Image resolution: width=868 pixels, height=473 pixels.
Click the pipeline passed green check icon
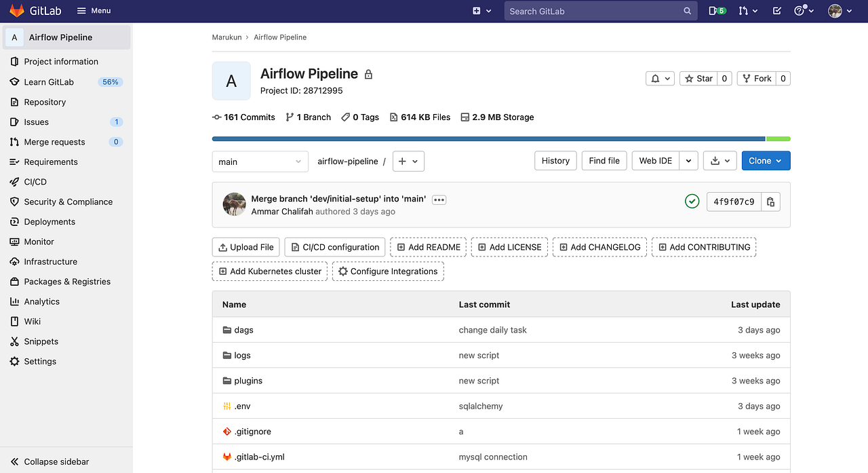pyautogui.click(x=692, y=201)
